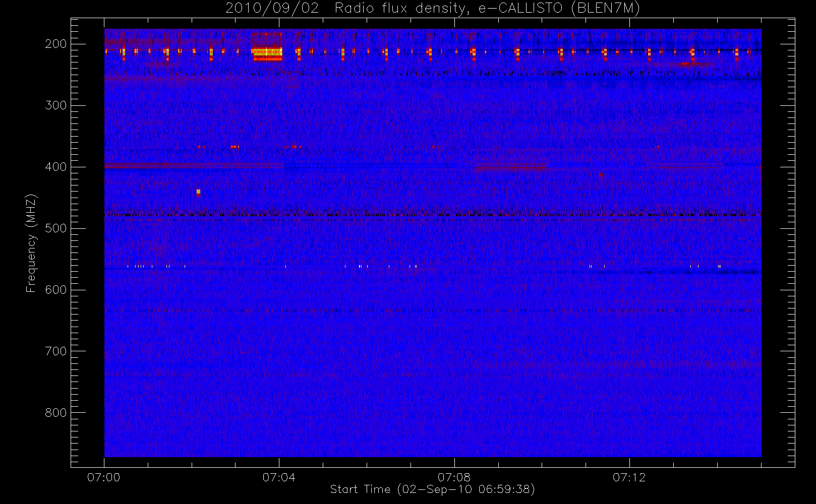The height and width of the screenshot is (504, 816).
Task: Click the plot title '2010/09/02 Radio flux density, e-CALLISTO (BLEN7M)'
Action: coord(432,8)
